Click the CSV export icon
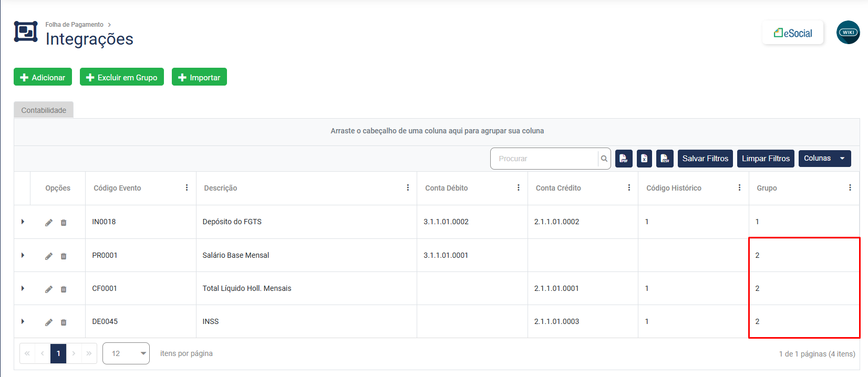Image resolution: width=868 pixels, height=377 pixels. 665,159
